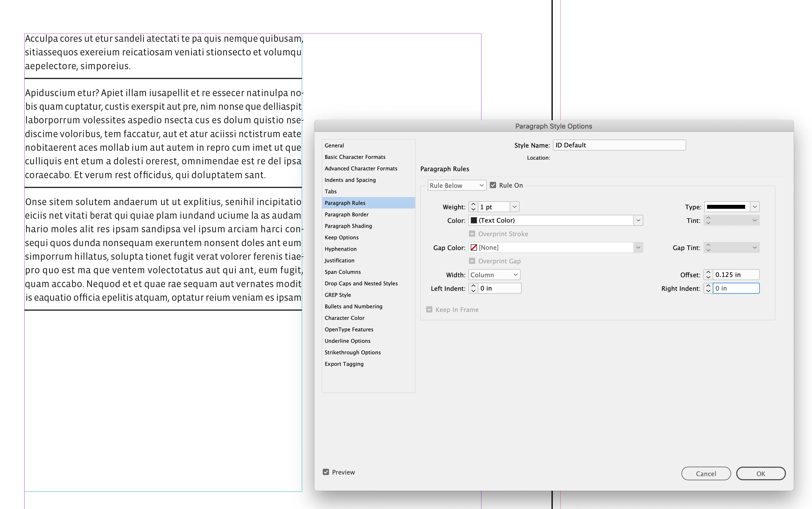The image size is (812, 509).
Task: Open the Rule Below dropdown
Action: click(456, 186)
